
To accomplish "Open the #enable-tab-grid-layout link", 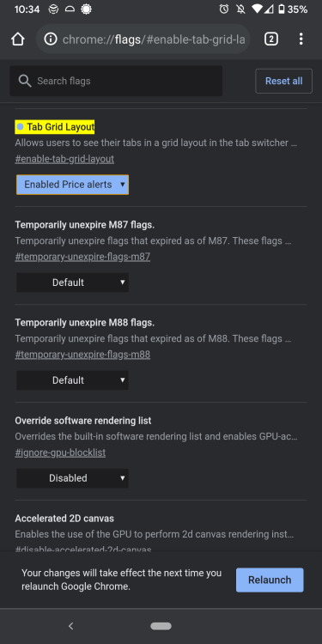I will (64, 159).
